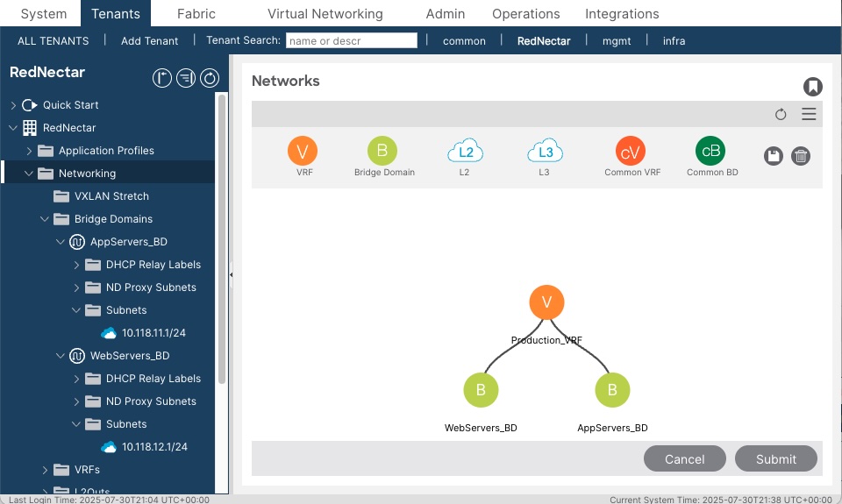Viewport: 842px width, 504px height.
Task: Select the Bridge Domain palette icon
Action: click(x=382, y=152)
